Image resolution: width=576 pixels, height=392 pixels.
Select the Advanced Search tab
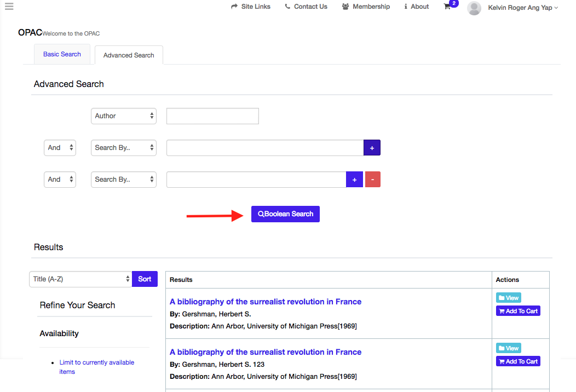[129, 55]
